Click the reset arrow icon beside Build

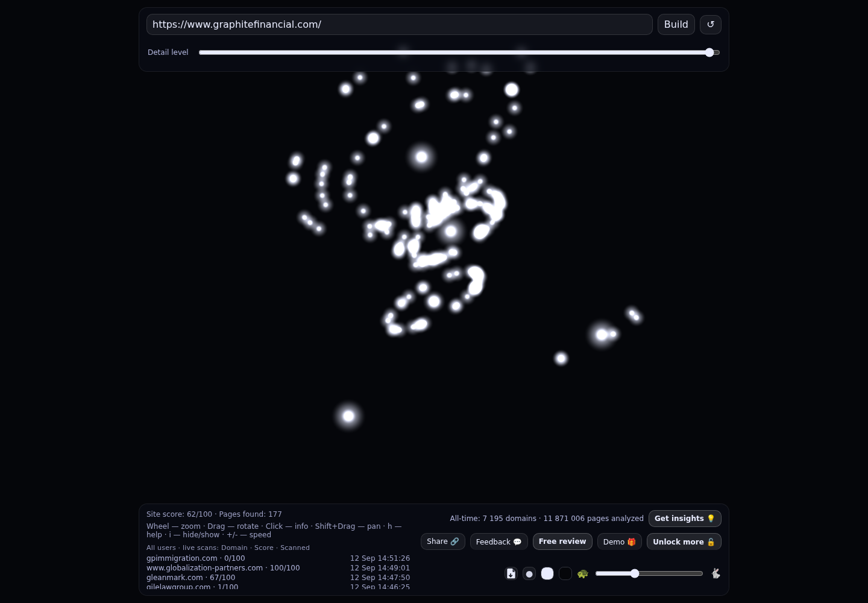(711, 25)
